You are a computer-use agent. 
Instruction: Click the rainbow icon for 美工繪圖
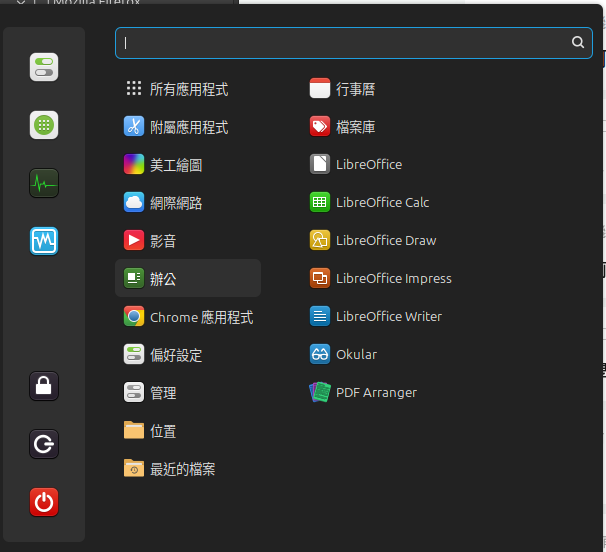134,164
